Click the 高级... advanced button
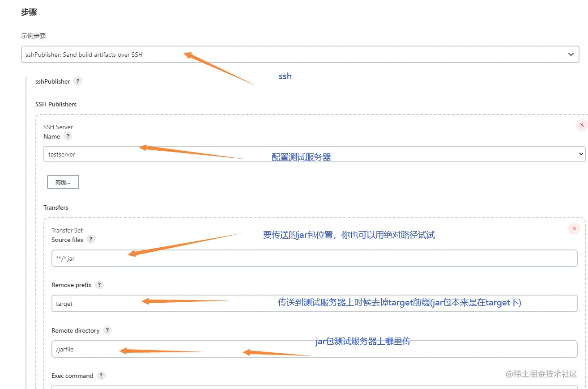 coord(63,182)
